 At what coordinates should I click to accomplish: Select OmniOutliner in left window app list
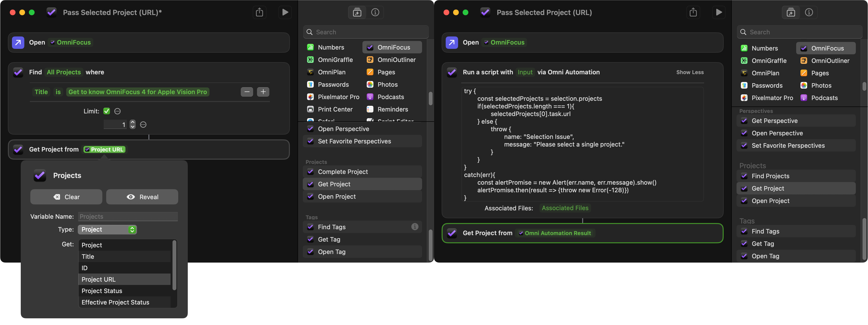click(392, 60)
